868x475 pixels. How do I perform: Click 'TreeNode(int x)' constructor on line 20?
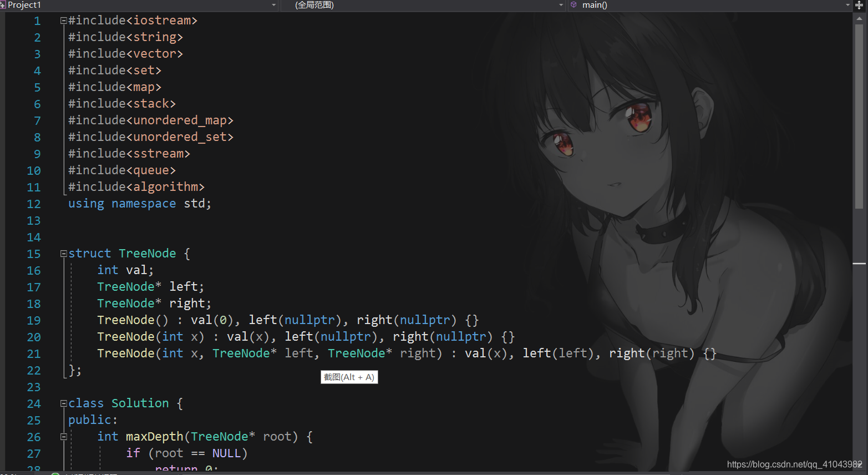pos(151,337)
